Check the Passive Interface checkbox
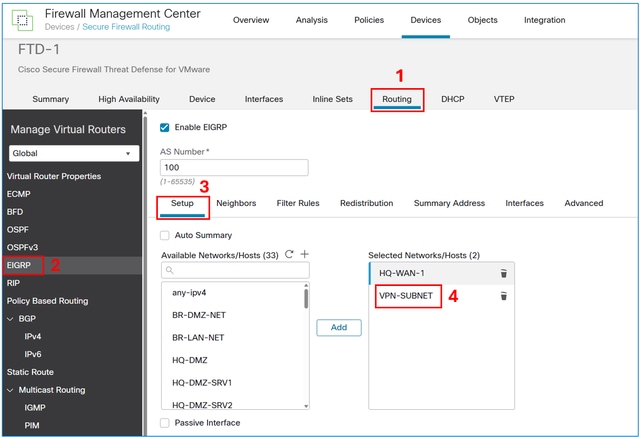This screenshot has width=640, height=437. (x=164, y=423)
